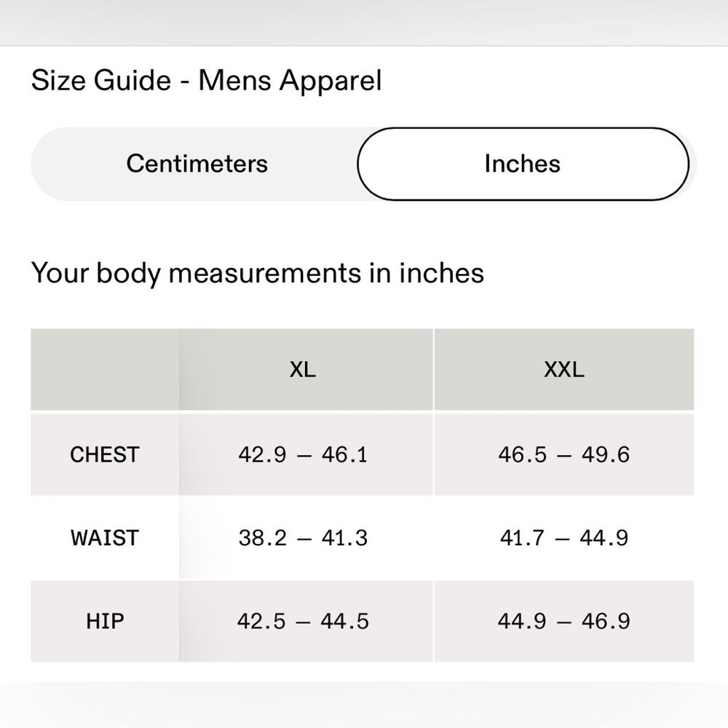Click XL hip value 42.5 – 44.5

pos(303,621)
